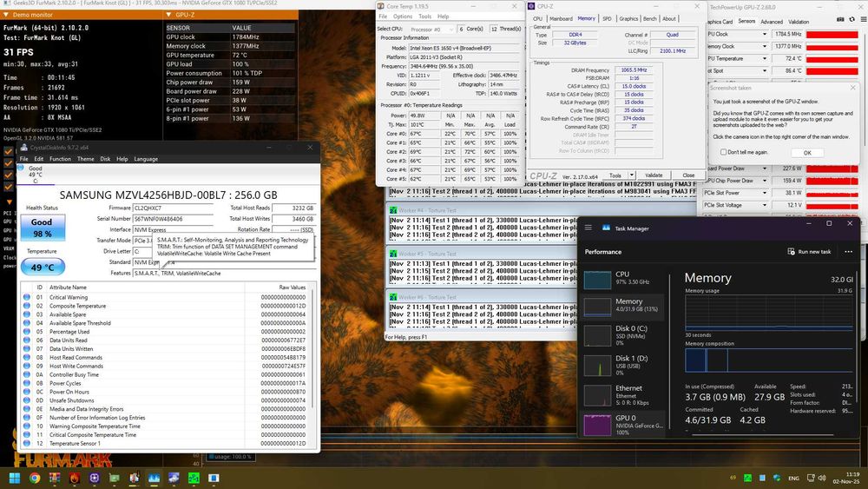Click status circle for Power Cycles attribute
This screenshot has height=489, width=868.
coord(27,383)
